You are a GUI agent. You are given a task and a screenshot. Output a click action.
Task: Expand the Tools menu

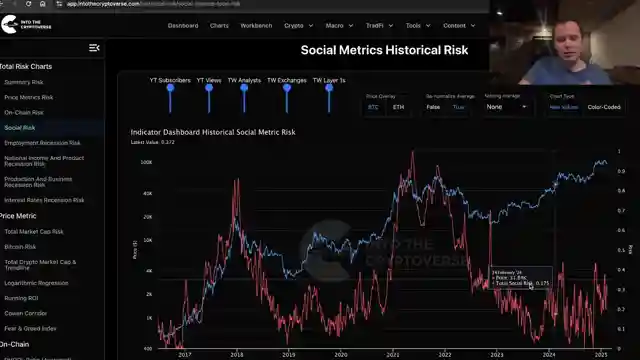coord(418,25)
